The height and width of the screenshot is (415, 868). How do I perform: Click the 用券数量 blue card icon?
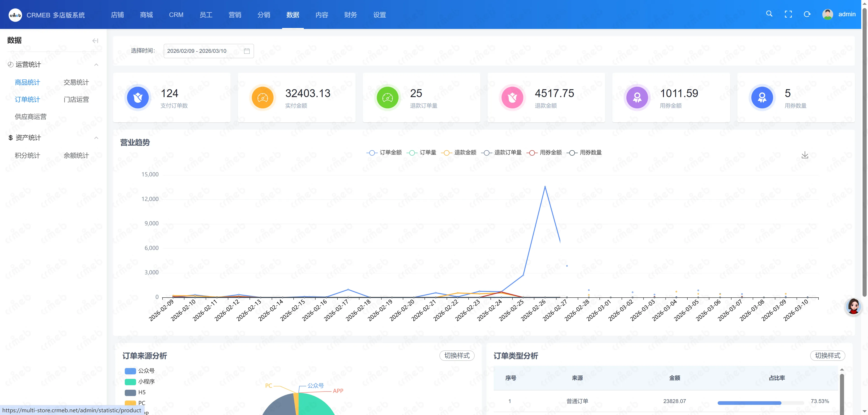click(762, 98)
